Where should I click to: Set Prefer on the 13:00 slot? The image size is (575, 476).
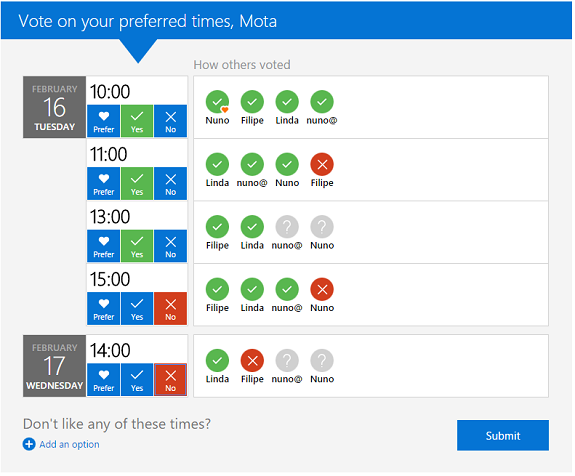coord(104,246)
